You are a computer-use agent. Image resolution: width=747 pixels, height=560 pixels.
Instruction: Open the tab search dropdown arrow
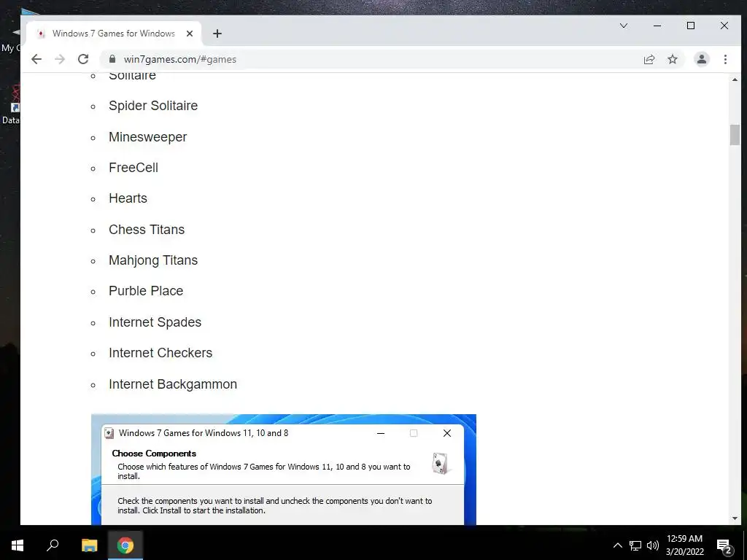623,26
